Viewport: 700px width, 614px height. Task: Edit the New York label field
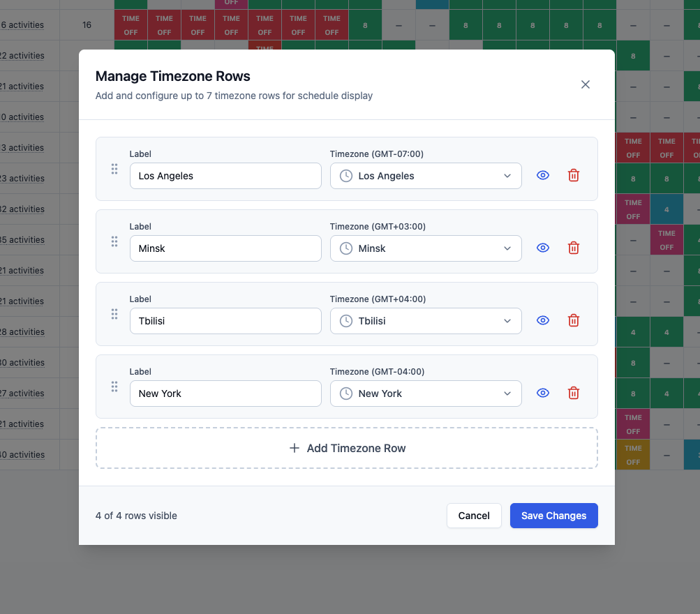(225, 394)
